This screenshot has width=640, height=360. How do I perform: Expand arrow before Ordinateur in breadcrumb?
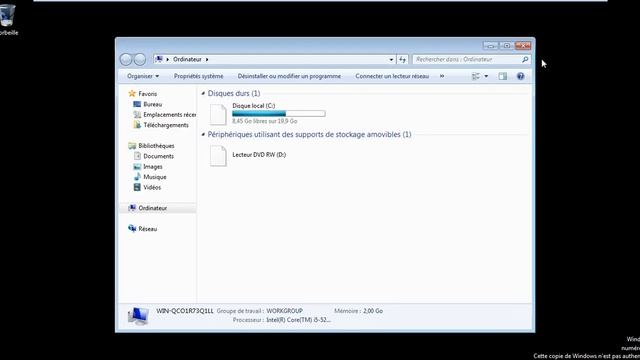tap(167, 60)
